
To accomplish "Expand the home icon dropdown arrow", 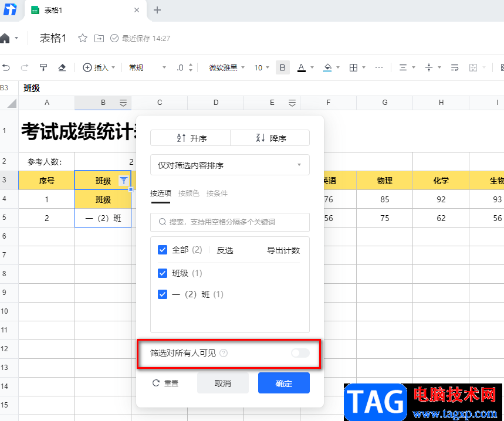I will click(16, 38).
